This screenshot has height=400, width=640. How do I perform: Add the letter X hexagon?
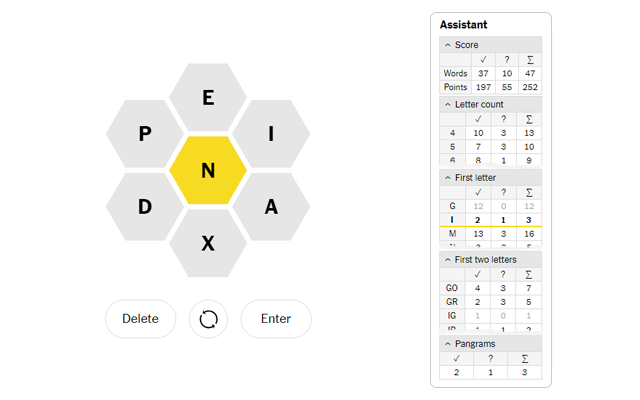point(208,243)
